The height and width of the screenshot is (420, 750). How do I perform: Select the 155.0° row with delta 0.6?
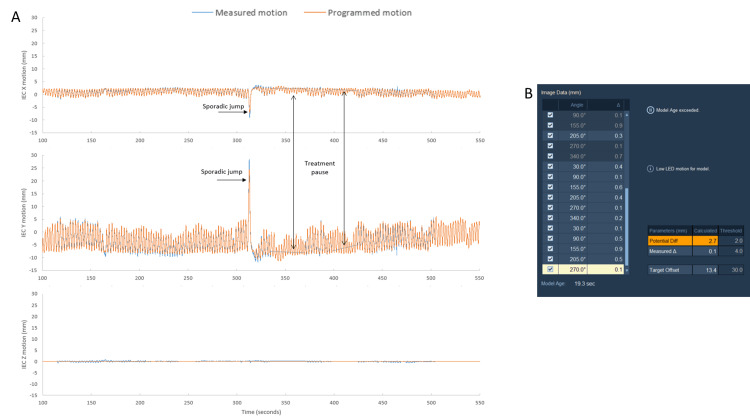(x=583, y=187)
